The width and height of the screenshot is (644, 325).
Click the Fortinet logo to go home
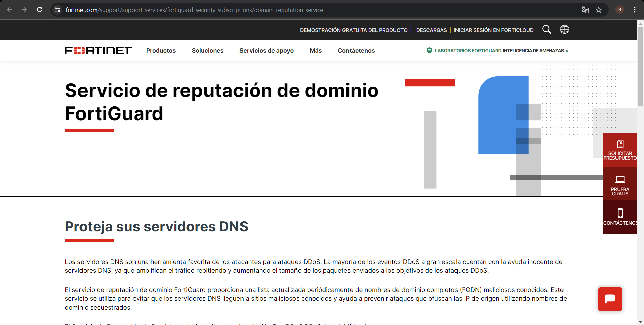98,50
